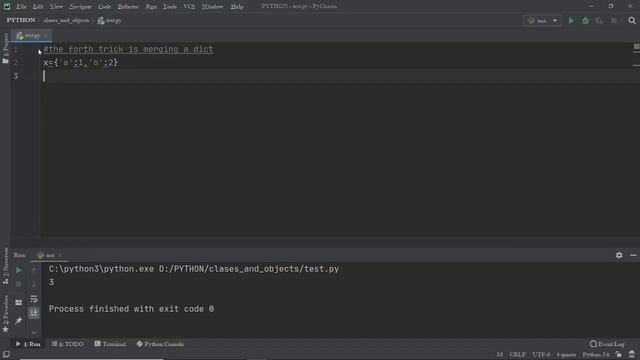Open the Run menu

click(x=151, y=7)
